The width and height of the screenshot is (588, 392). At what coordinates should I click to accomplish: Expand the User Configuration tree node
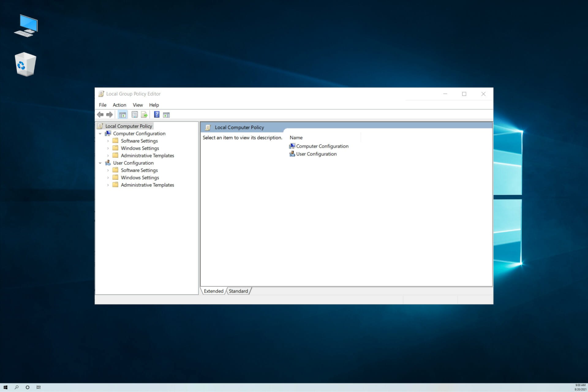101,162
